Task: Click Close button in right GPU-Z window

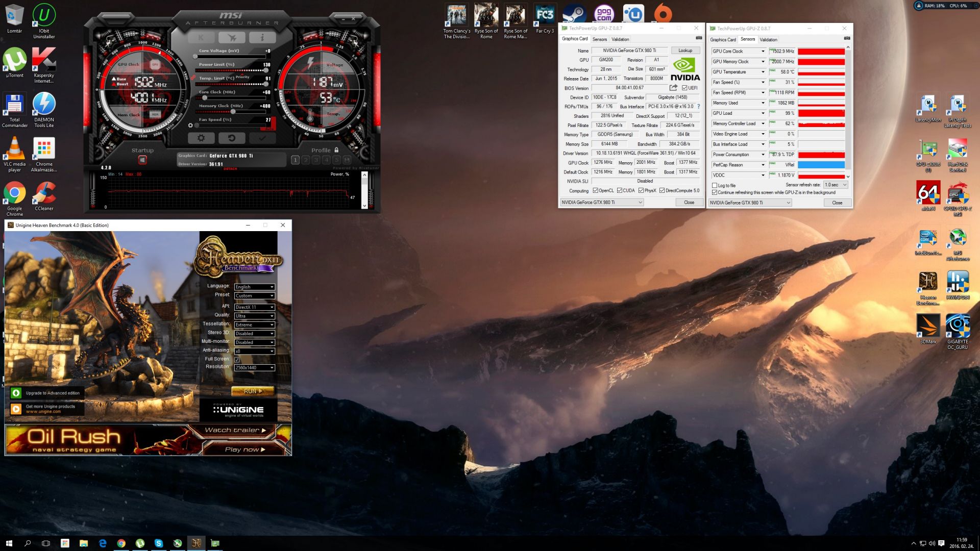Action: [x=837, y=203]
